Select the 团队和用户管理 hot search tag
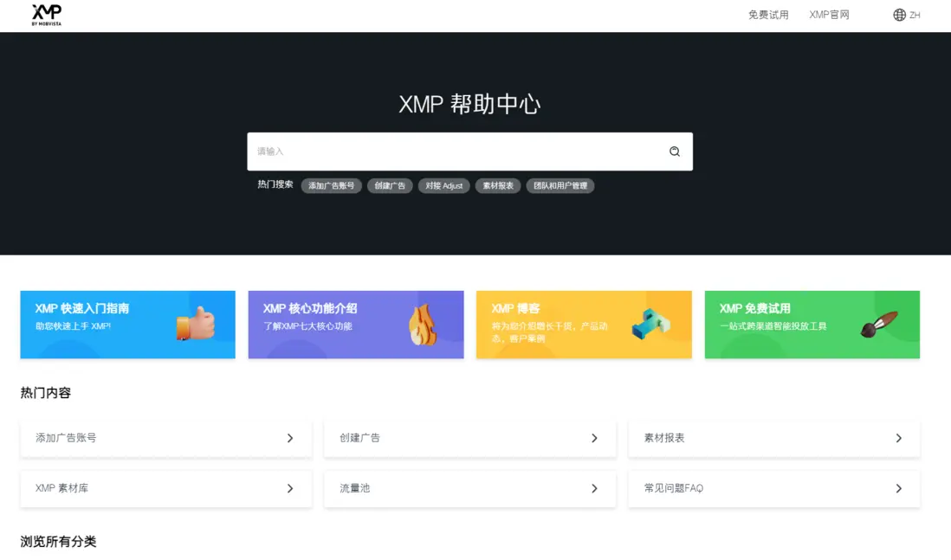Image resolution: width=951 pixels, height=560 pixels. (x=560, y=185)
